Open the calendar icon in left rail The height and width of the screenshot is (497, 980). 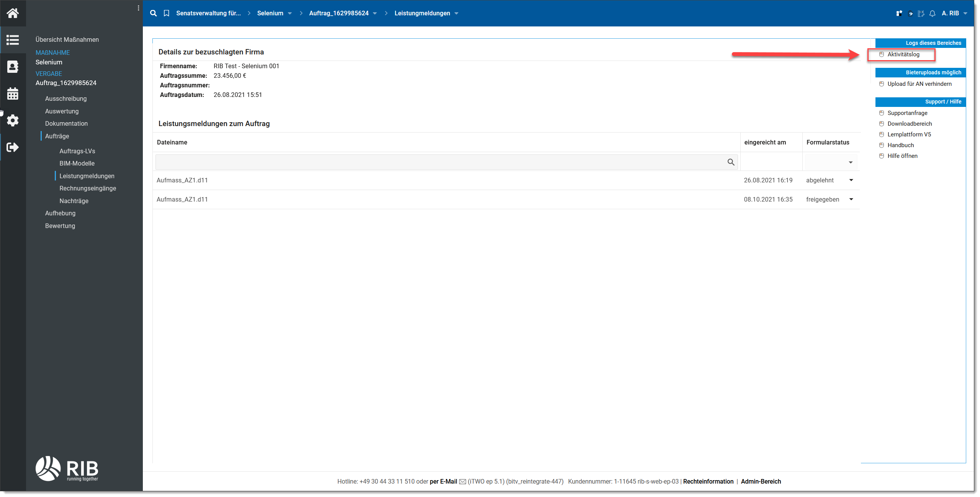pos(13,93)
